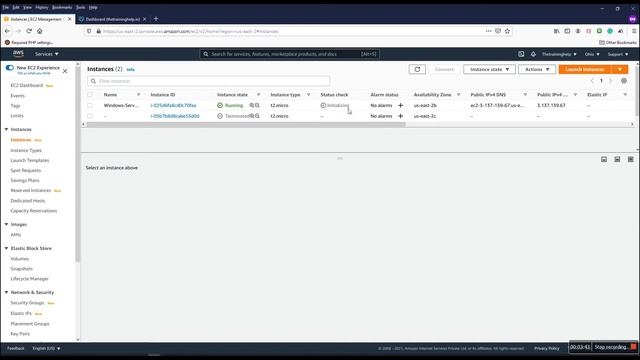Click the zoom-out filter icon beside Terminated

click(258, 116)
